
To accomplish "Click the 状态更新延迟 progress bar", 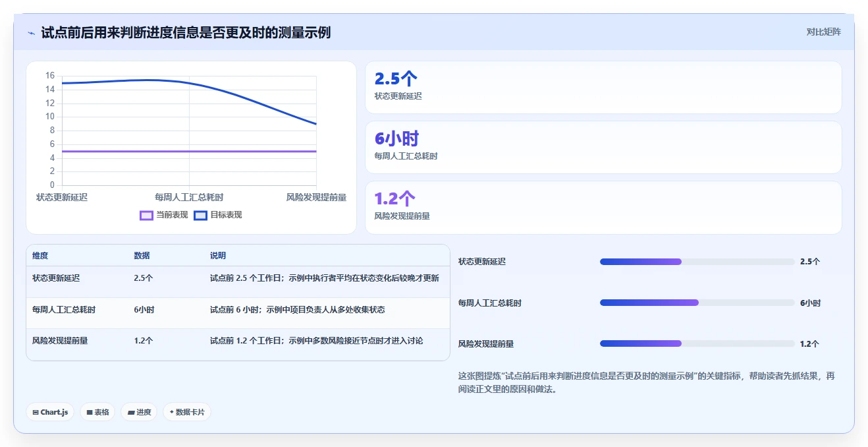I will (697, 262).
